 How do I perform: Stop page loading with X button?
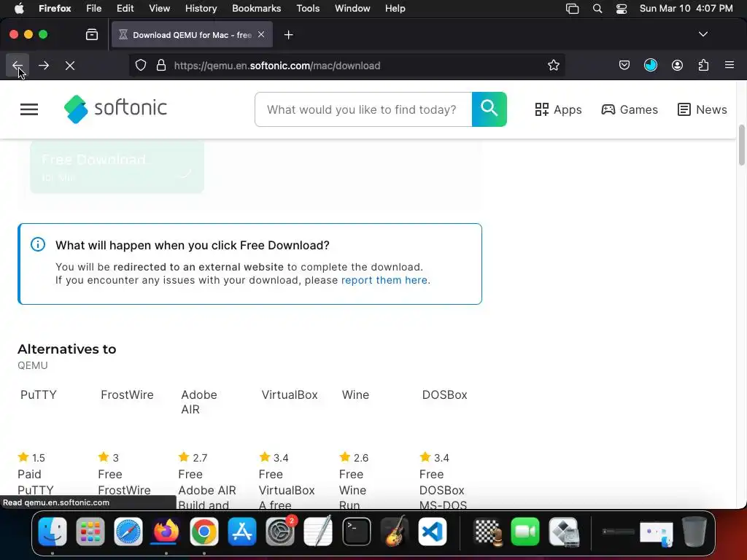(70, 65)
